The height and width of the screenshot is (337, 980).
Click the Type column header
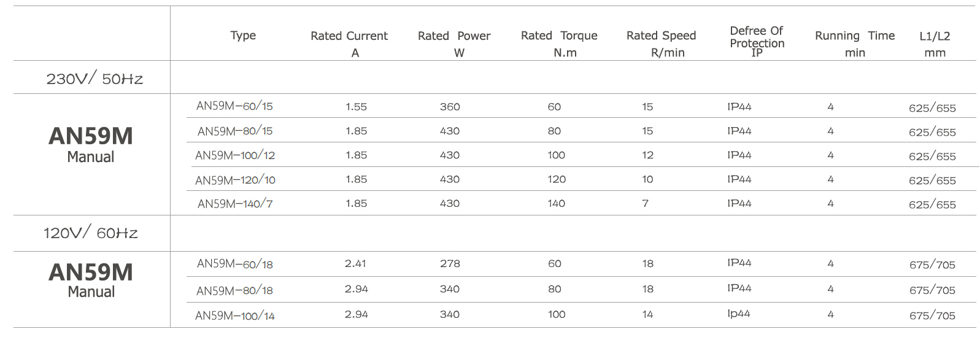(x=243, y=36)
